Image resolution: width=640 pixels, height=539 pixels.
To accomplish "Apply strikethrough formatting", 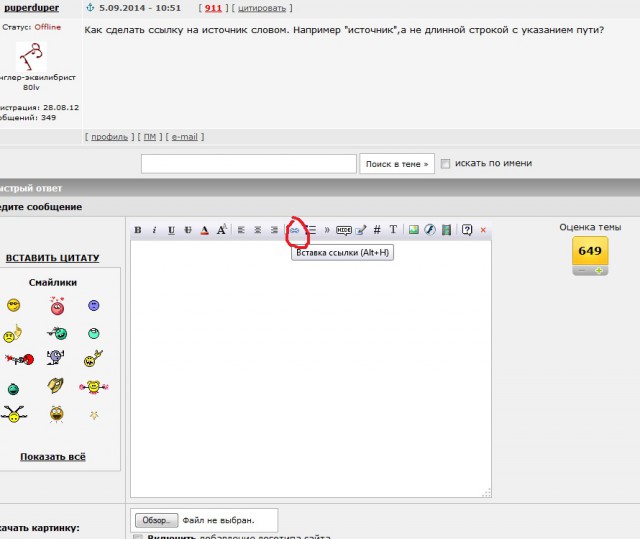I will pyautogui.click(x=188, y=230).
